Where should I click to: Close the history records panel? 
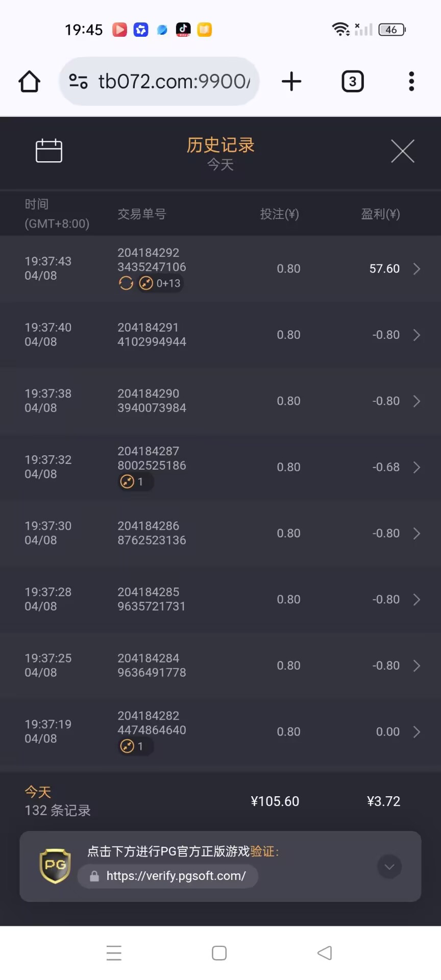point(402,151)
